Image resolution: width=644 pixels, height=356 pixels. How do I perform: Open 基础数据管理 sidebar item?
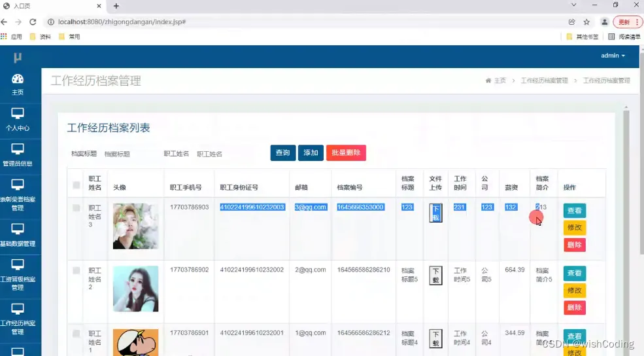coord(18,235)
